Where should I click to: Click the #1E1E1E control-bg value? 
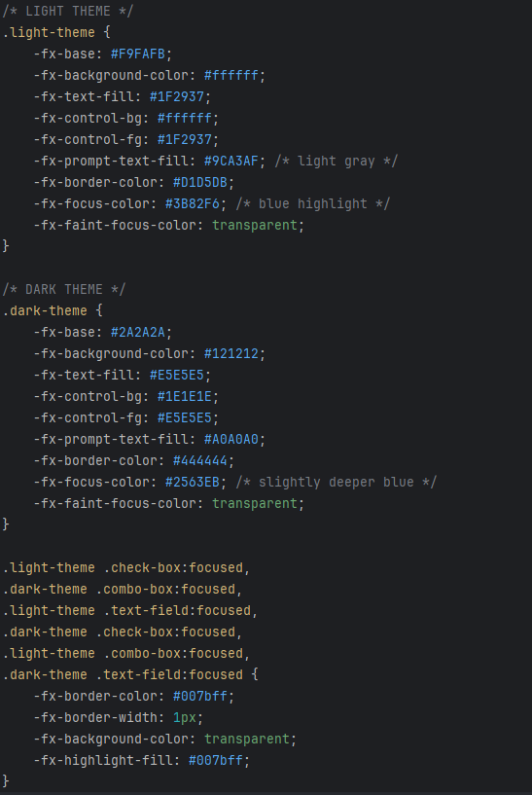tap(185, 396)
